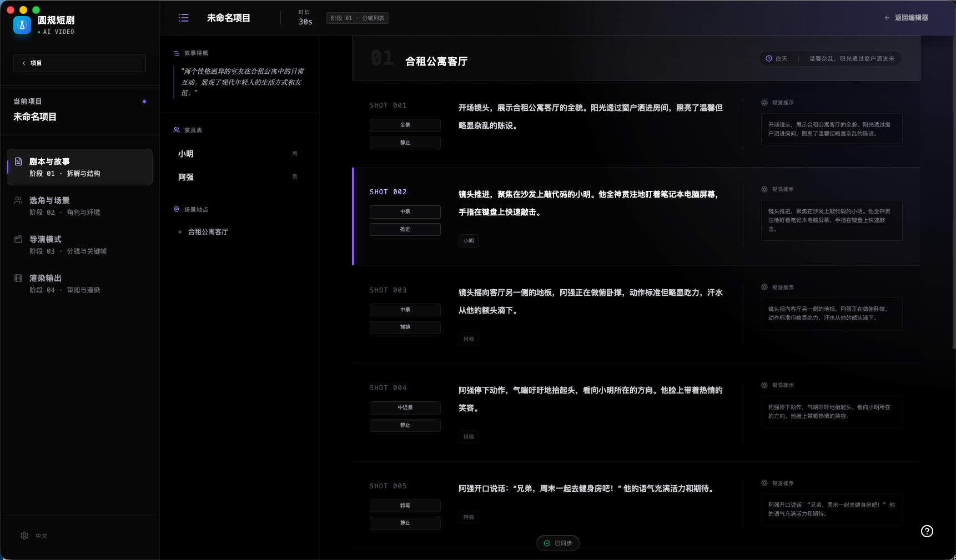Image resolution: width=956 pixels, height=560 pixels.
Task: Click the 已同步 sync button
Action: pos(558,543)
